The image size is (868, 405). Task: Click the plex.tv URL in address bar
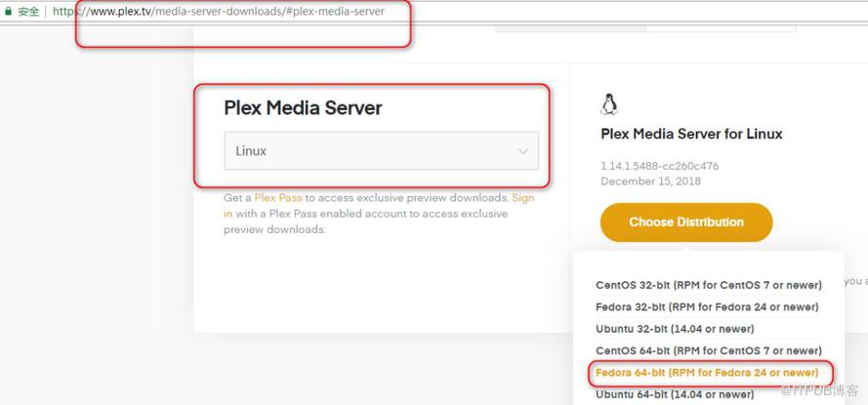point(218,11)
